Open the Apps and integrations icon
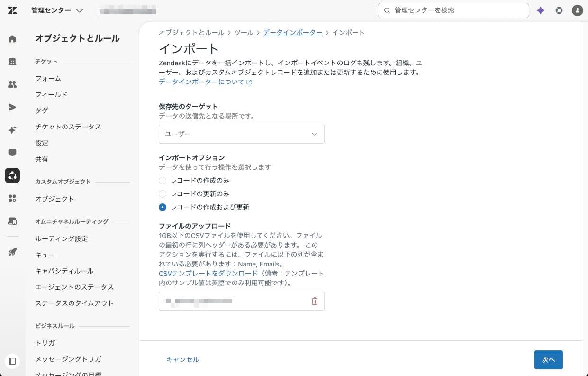The width and height of the screenshot is (588, 376). pos(12,198)
